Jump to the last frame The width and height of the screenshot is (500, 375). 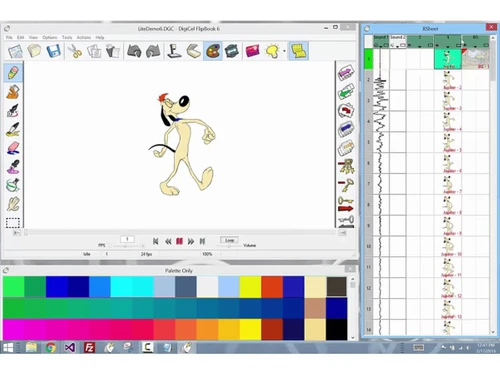pyautogui.click(x=202, y=241)
